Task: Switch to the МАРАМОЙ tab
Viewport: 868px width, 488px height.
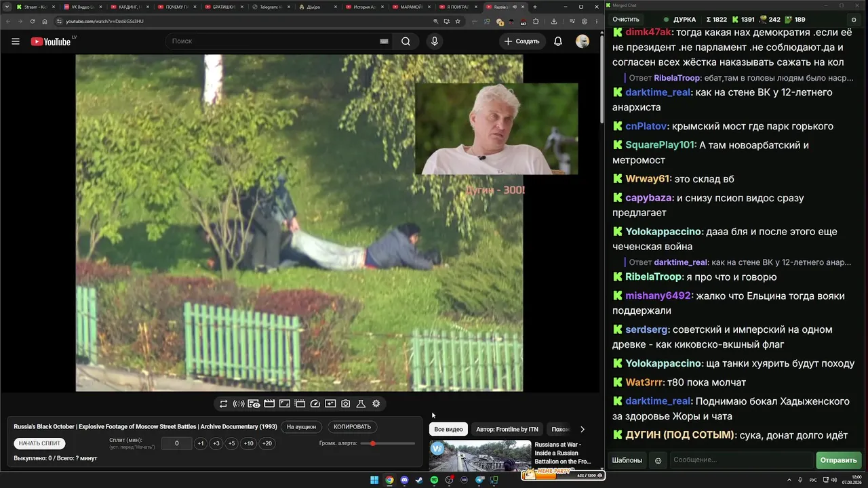Action: 412,7
